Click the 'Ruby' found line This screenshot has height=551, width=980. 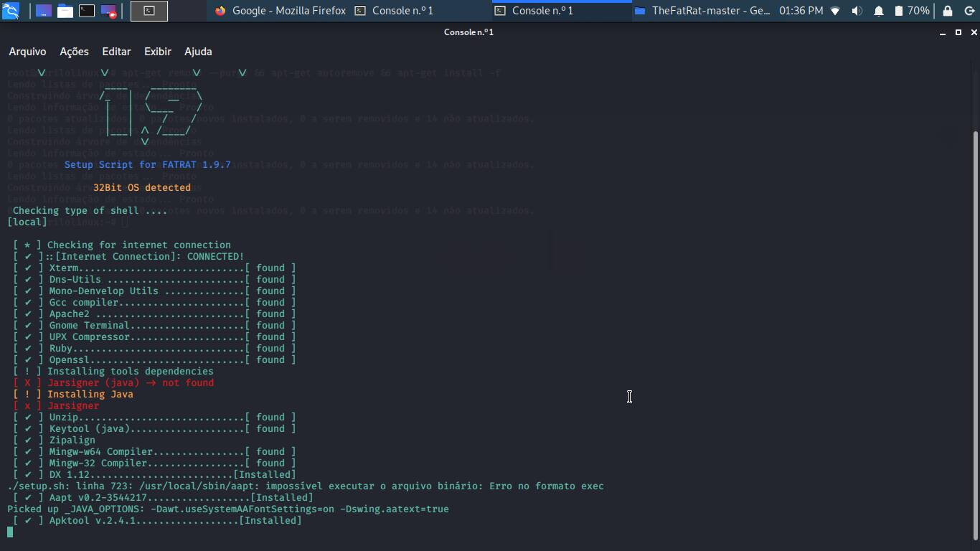click(154, 348)
